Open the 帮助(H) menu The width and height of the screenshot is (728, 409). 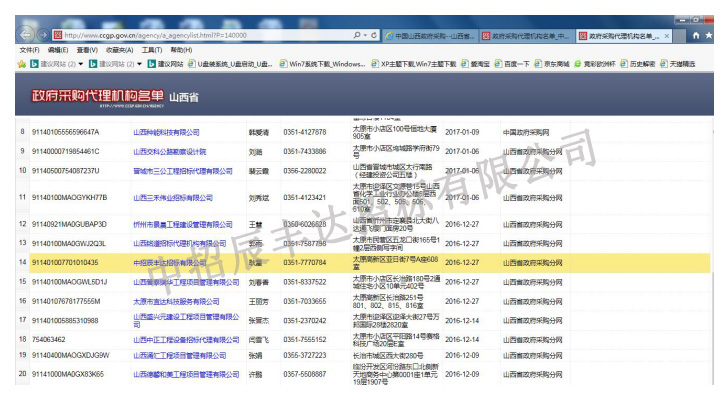181,50
